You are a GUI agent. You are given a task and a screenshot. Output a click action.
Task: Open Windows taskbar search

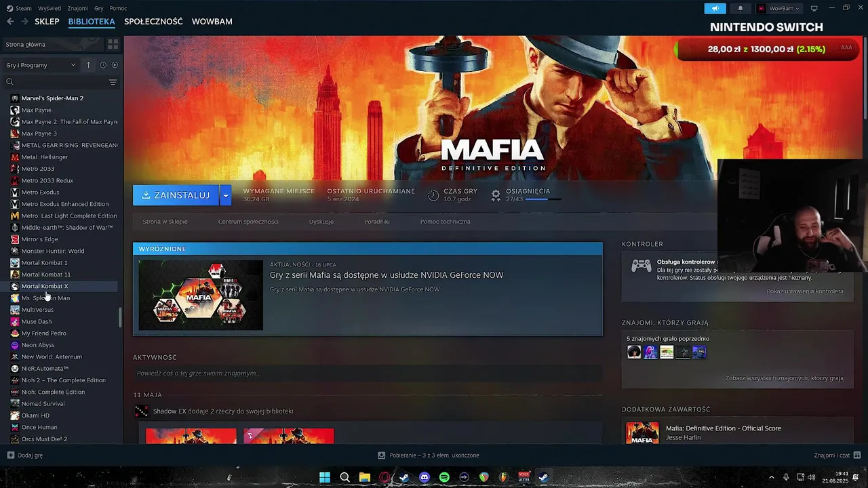tap(344, 477)
